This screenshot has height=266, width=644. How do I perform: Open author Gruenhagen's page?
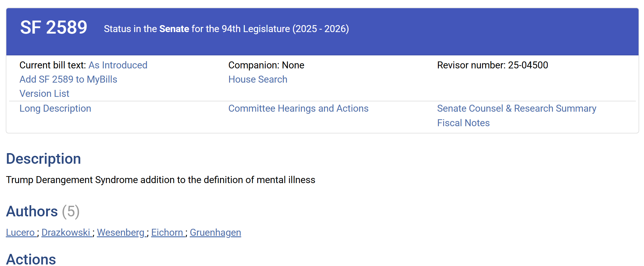(x=215, y=232)
